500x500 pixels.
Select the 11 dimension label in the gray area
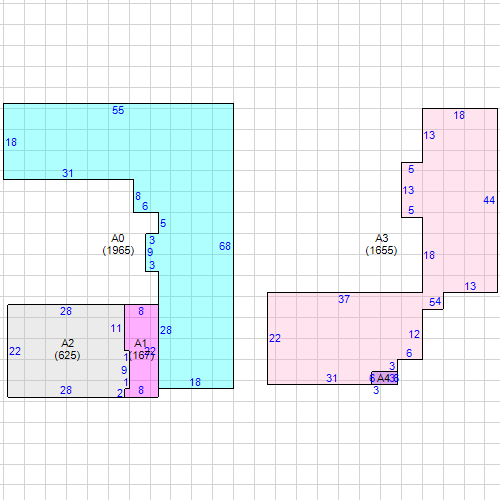click(x=116, y=328)
